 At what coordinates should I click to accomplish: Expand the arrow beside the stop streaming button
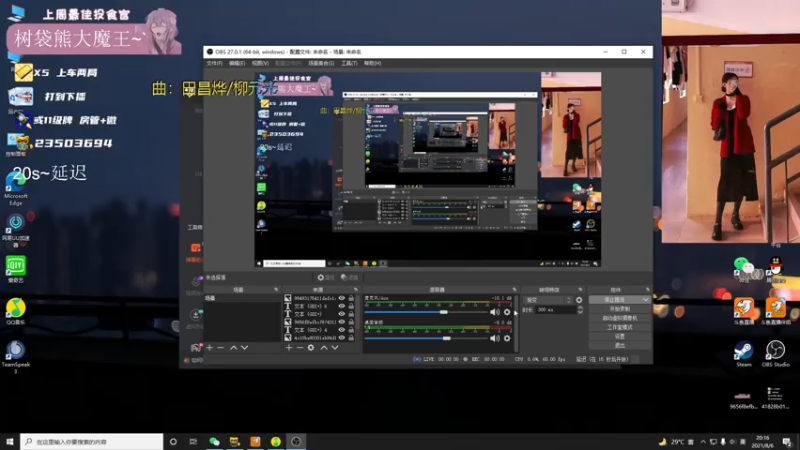tap(645, 300)
